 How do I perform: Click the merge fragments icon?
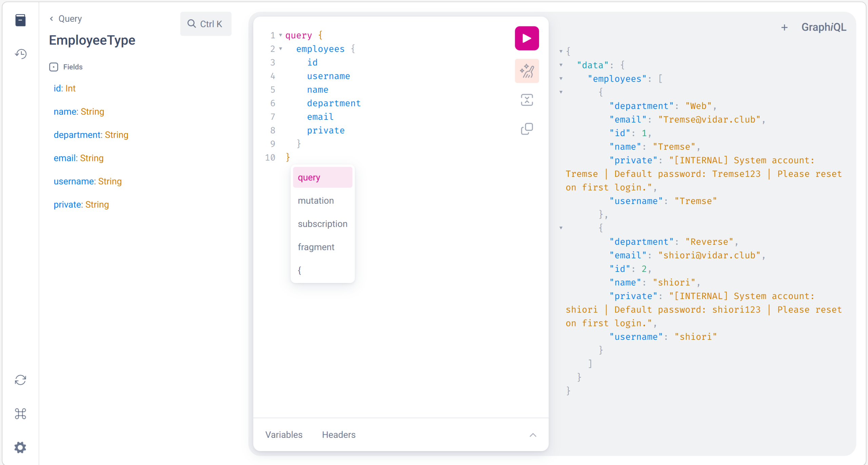[x=527, y=100]
